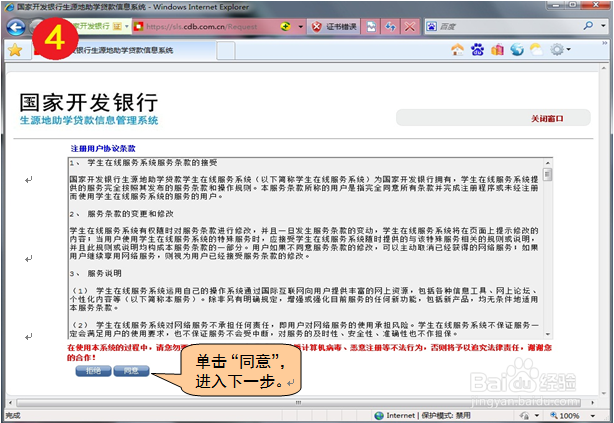Click the 关闭窗口 link

click(547, 118)
